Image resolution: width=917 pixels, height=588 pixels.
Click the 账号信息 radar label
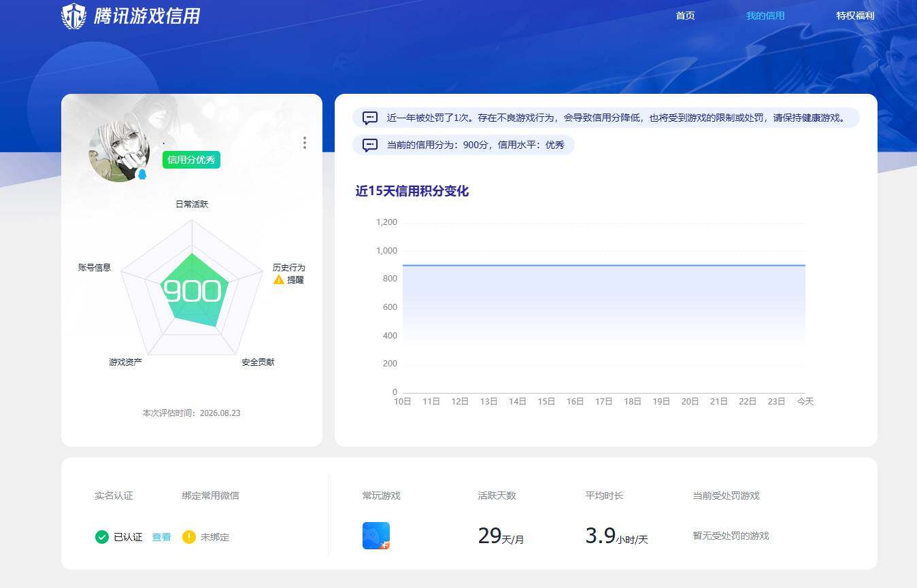point(95,267)
